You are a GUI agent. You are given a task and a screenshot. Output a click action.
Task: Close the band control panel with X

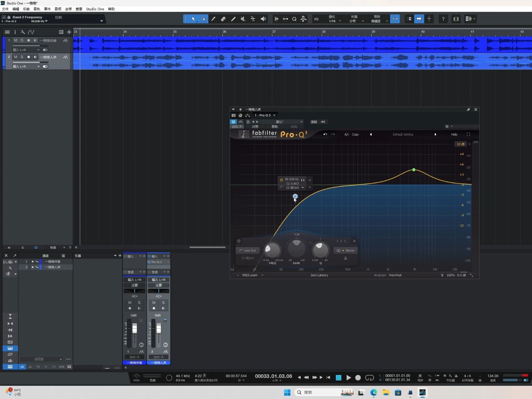(354, 241)
